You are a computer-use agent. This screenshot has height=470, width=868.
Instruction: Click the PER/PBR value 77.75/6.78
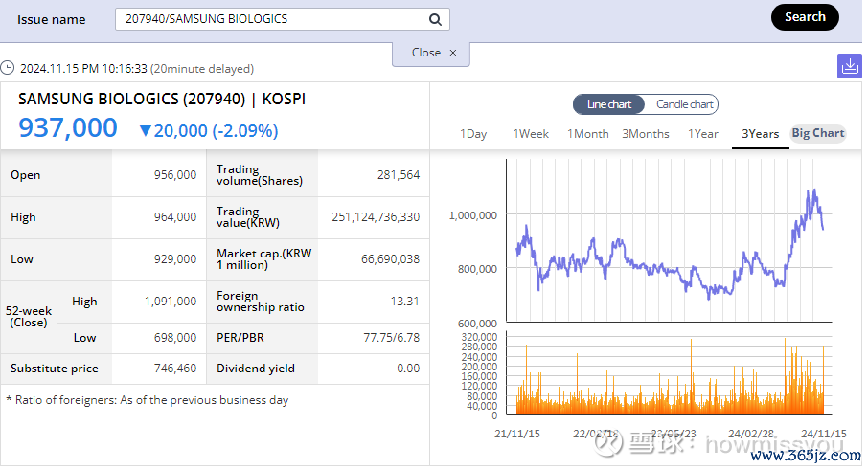point(392,338)
